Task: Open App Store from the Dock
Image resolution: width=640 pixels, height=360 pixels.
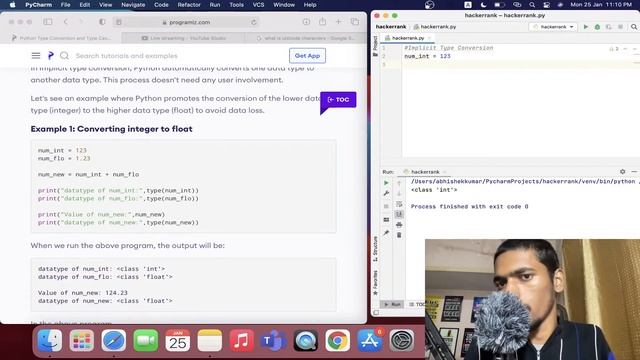Action: point(369,340)
